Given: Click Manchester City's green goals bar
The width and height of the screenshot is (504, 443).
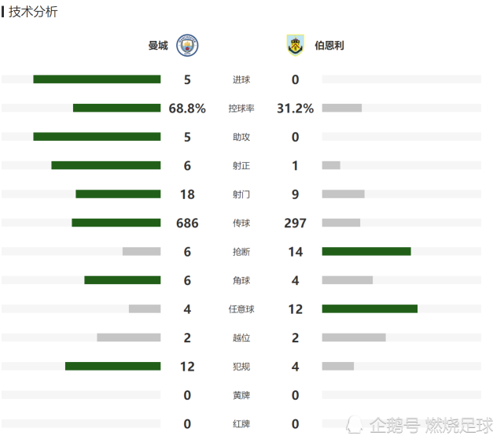Looking at the screenshot, I should (x=97, y=79).
